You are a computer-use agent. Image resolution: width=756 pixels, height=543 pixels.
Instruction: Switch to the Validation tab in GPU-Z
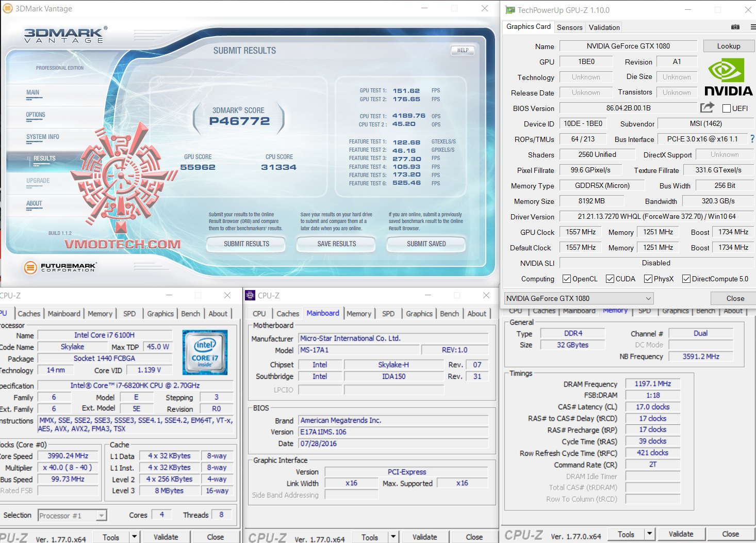(604, 27)
